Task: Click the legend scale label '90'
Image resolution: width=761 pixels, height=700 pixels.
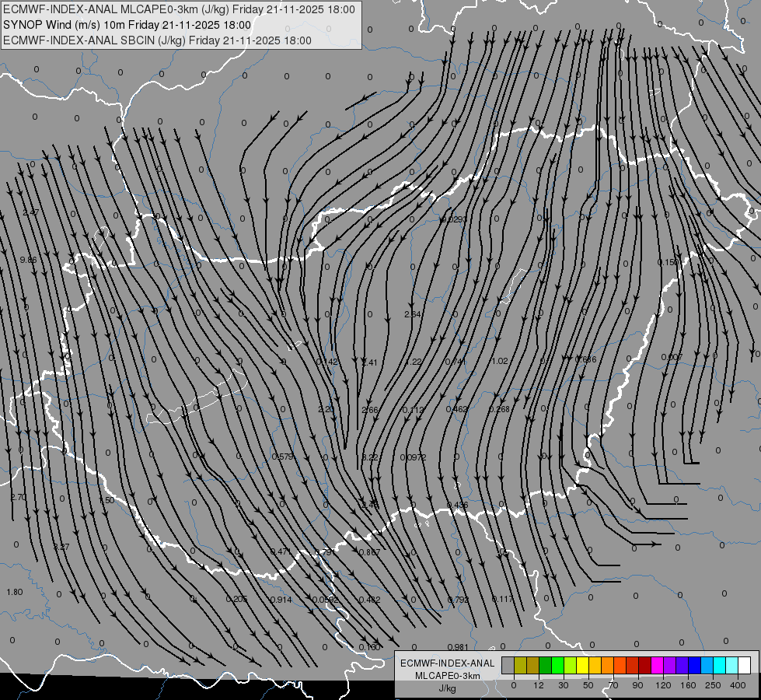Action: click(637, 685)
